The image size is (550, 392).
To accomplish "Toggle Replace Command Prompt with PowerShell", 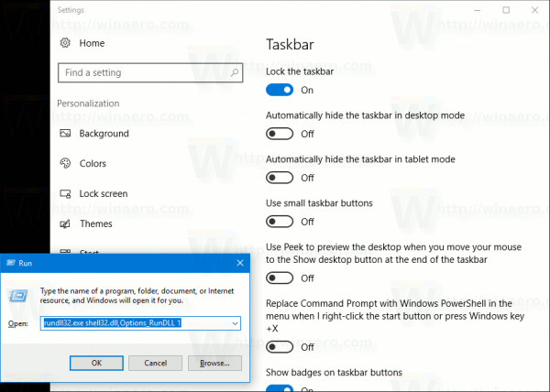I will (280, 347).
